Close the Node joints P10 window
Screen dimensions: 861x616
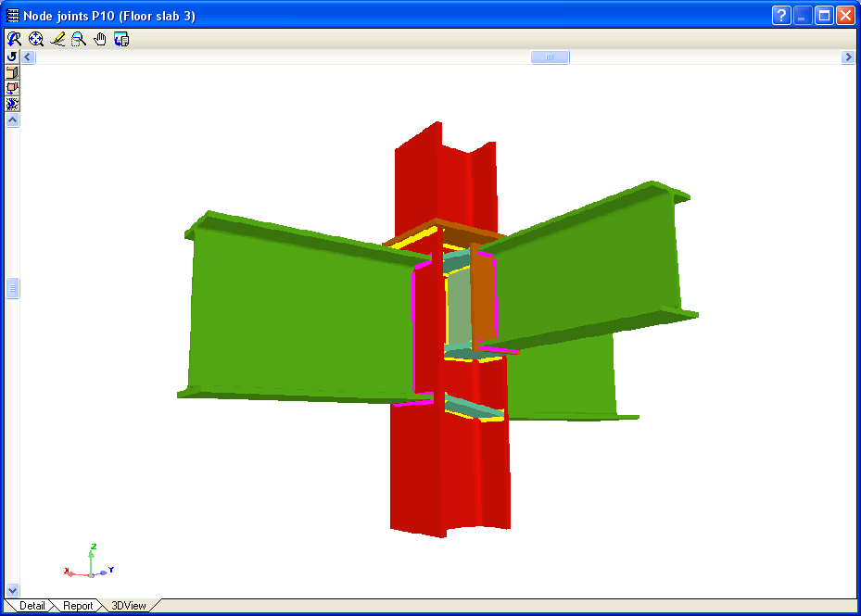[x=845, y=16]
